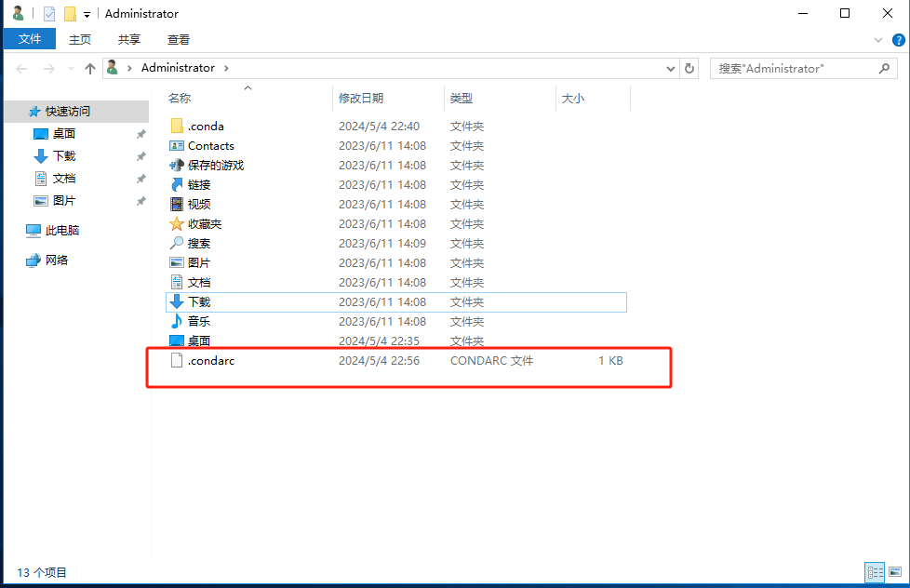Expand the address bar history dropdown
910x588 pixels.
pyautogui.click(x=671, y=69)
